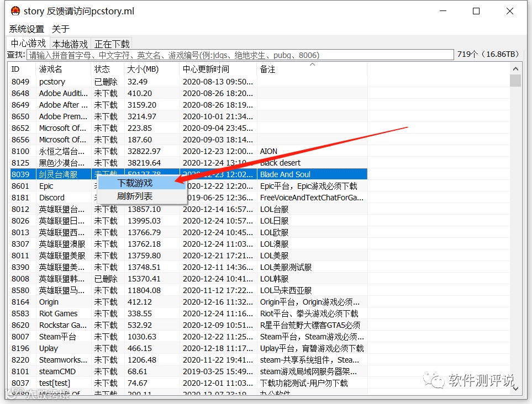Select the test[test] row
The width and height of the screenshot is (532, 404).
[x=188, y=383]
